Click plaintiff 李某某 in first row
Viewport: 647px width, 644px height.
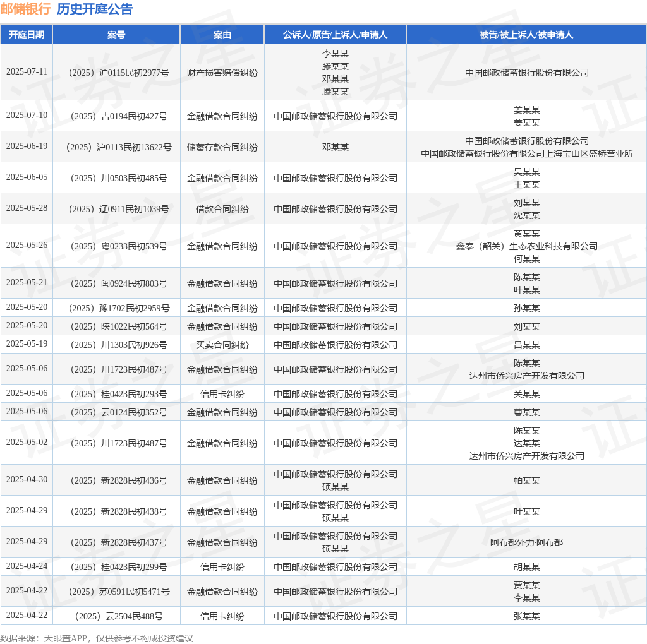coord(335,54)
